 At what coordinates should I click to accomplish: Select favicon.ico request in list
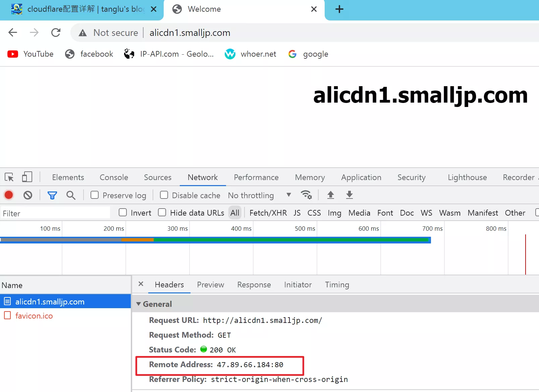click(x=34, y=316)
